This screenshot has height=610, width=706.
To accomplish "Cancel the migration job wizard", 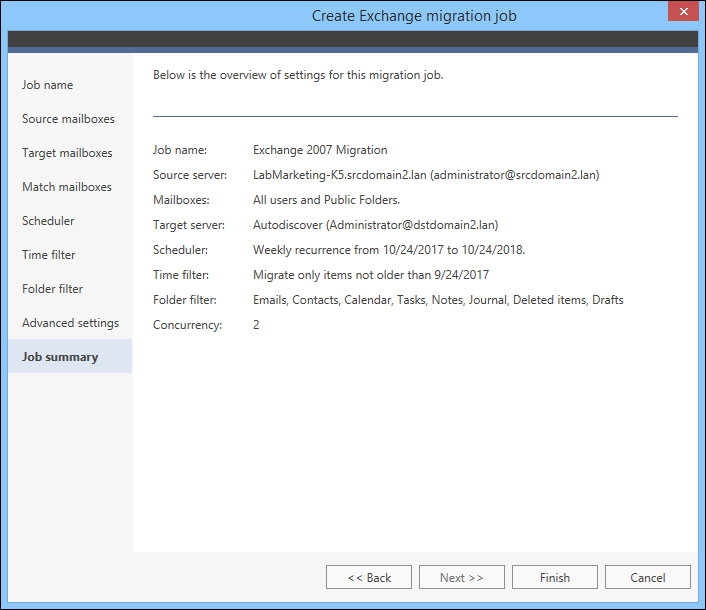I will 647,577.
